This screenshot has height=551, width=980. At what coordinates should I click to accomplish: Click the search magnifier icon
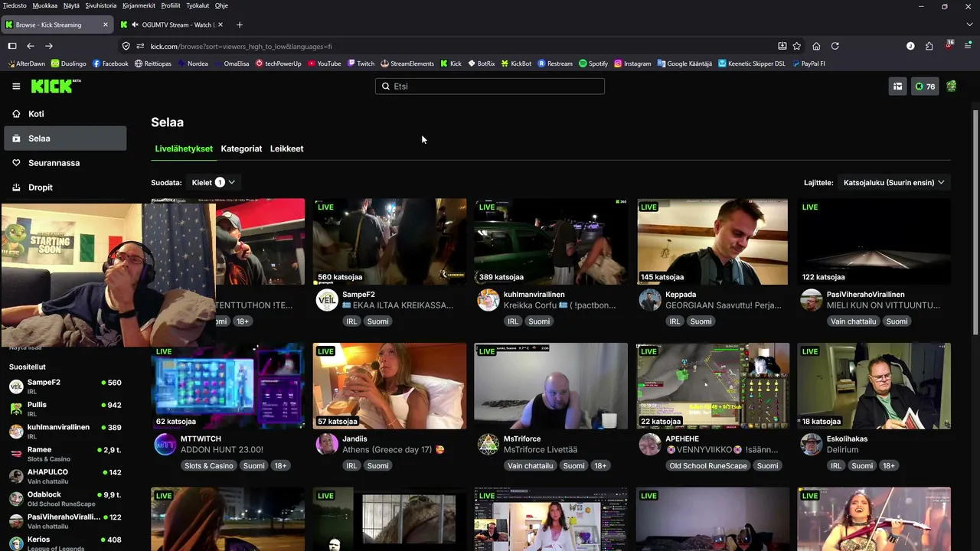coord(385,86)
